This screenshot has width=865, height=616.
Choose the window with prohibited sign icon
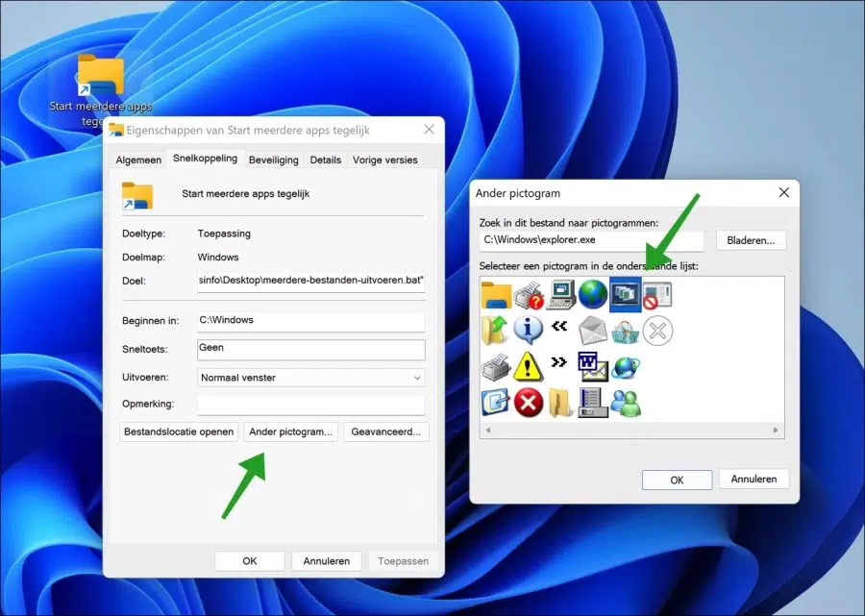click(657, 294)
